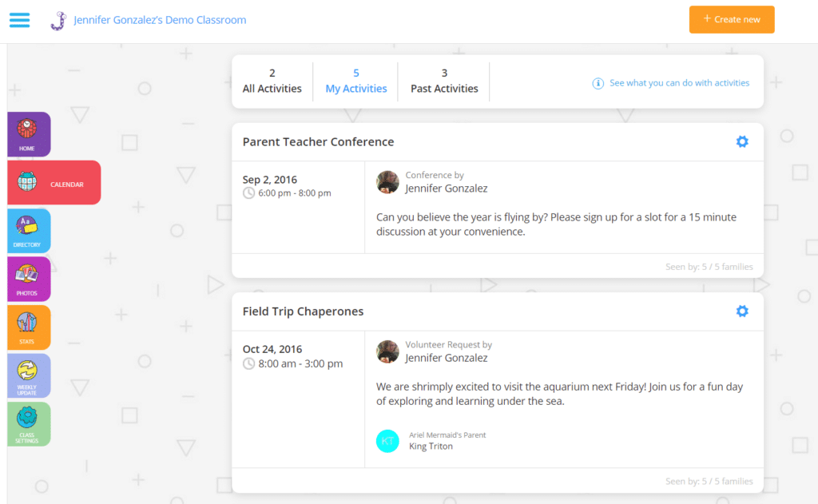Screen dimensions: 818x504
Task: View Past Activities tab
Action: pyautogui.click(x=443, y=81)
